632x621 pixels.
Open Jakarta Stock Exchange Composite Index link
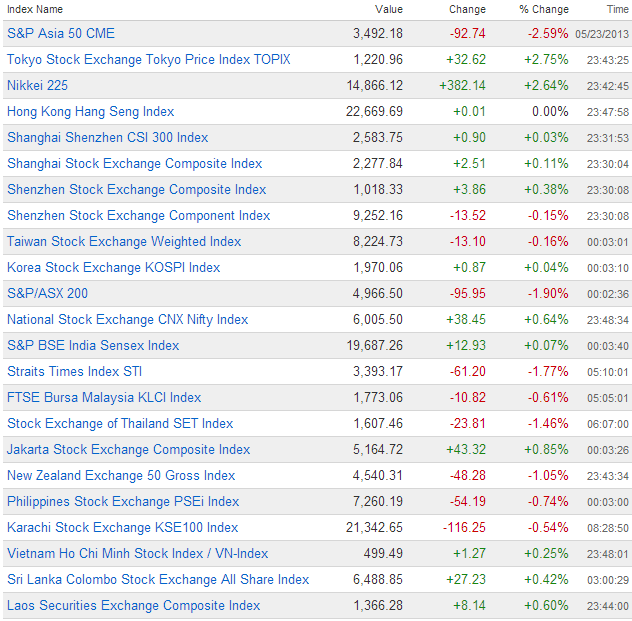(129, 449)
